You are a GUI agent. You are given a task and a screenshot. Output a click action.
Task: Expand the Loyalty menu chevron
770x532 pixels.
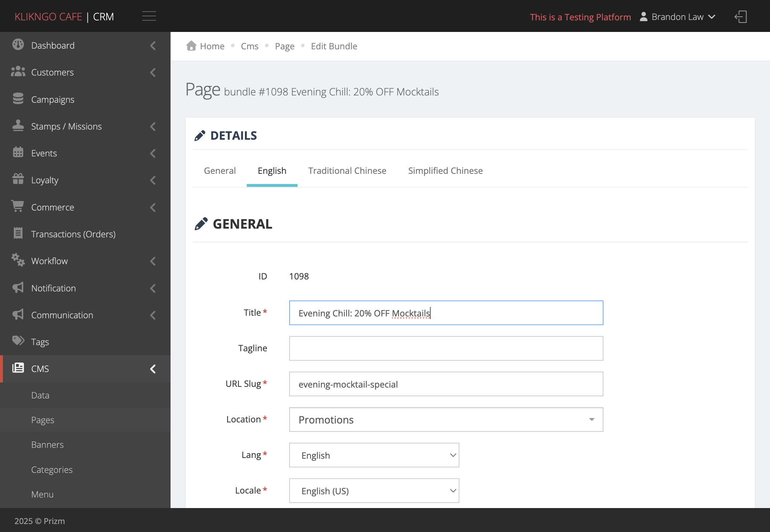point(153,180)
